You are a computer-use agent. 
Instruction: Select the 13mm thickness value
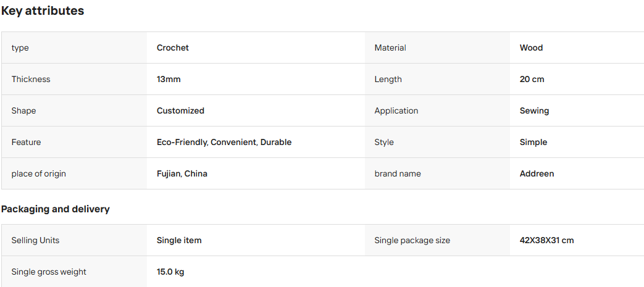(169, 79)
